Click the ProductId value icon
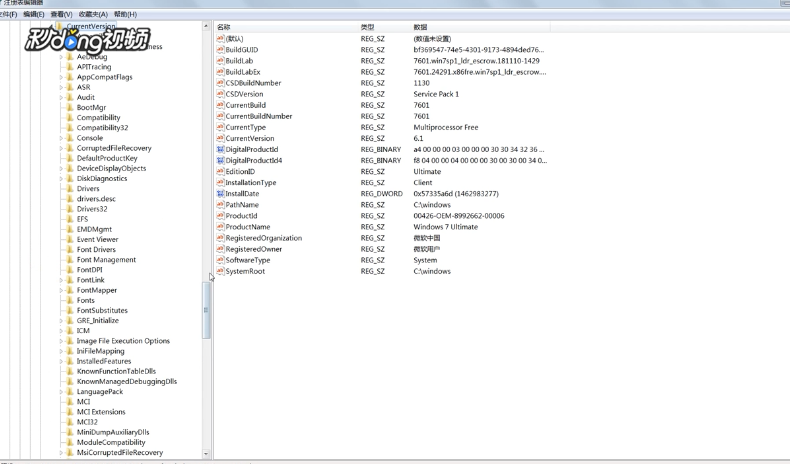This screenshot has width=790, height=464. pyautogui.click(x=220, y=216)
